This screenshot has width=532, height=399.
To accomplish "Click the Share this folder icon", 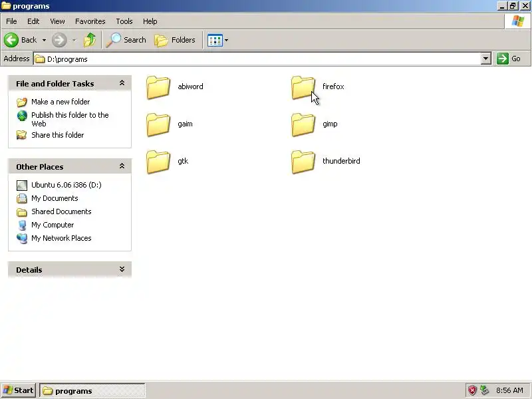I will click(22, 135).
